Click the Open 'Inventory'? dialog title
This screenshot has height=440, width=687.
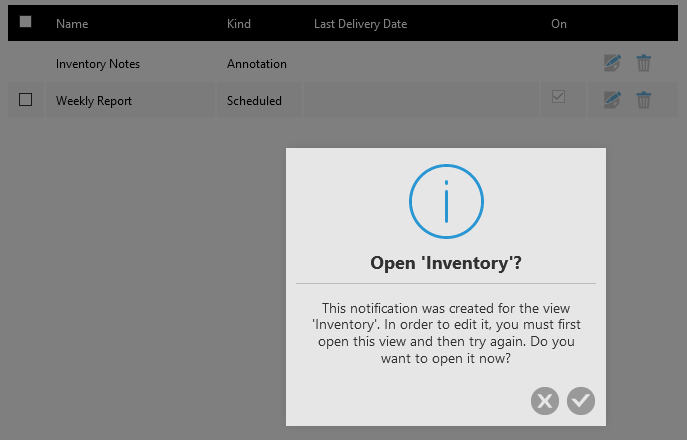pos(446,263)
